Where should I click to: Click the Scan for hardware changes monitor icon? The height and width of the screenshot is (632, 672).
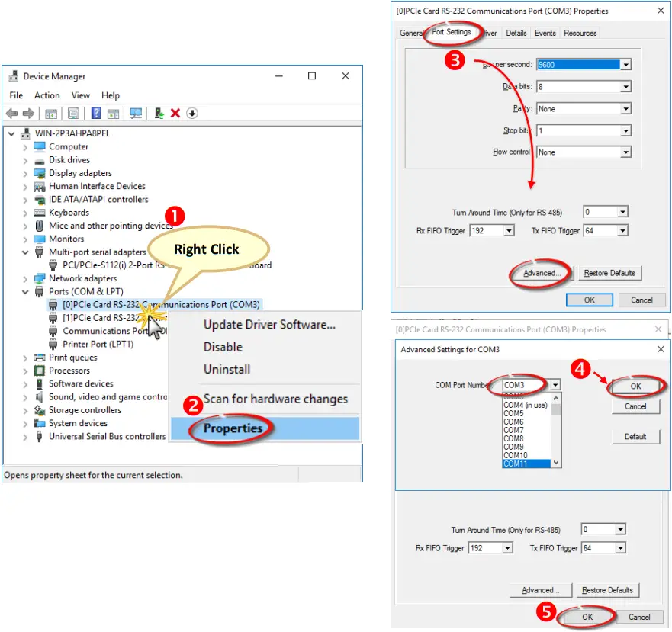(x=136, y=113)
